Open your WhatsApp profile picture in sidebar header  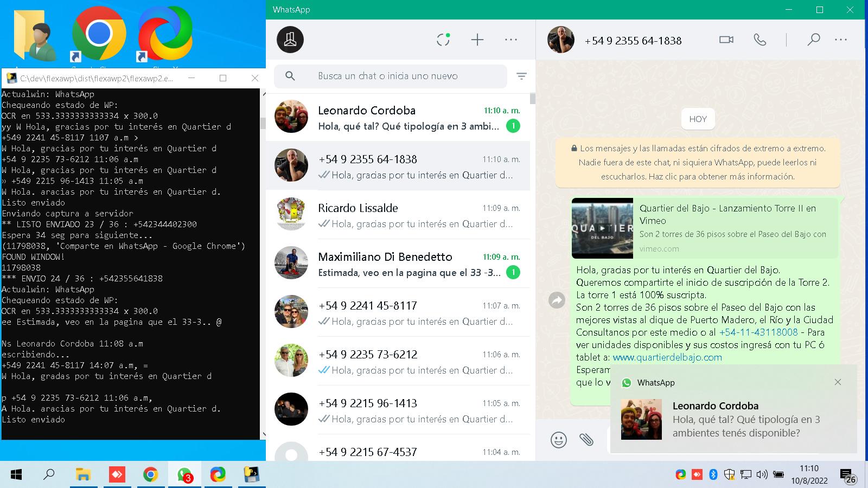pos(290,40)
